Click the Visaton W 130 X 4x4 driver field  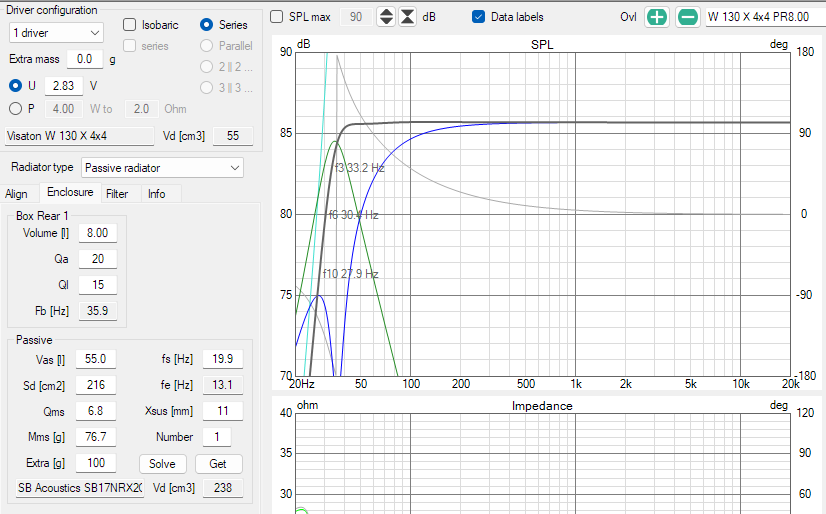coord(80,136)
